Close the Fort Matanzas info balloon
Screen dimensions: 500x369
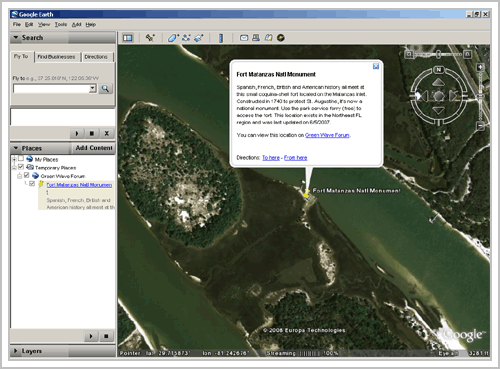tap(376, 66)
